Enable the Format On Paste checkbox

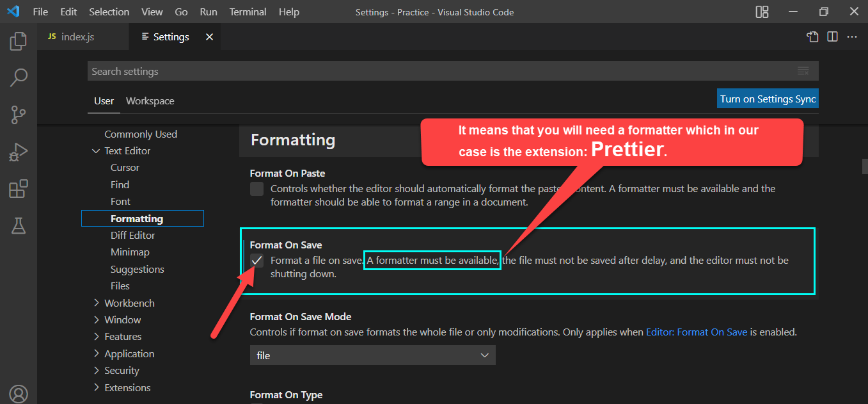point(256,189)
